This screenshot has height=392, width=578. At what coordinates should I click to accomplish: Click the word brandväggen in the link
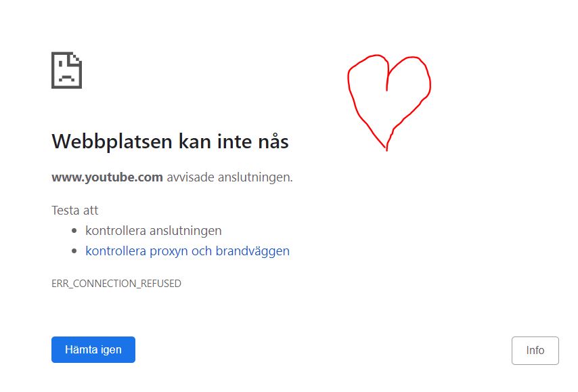252,251
